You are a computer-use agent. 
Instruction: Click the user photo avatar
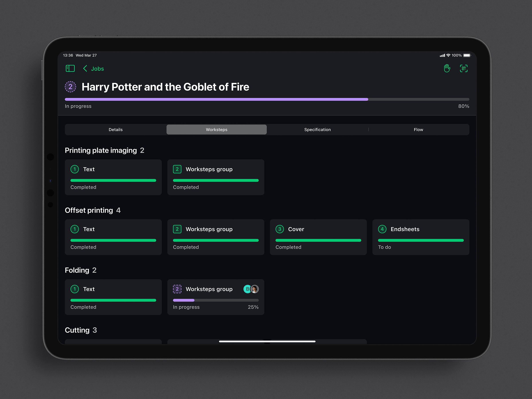pyautogui.click(x=255, y=289)
